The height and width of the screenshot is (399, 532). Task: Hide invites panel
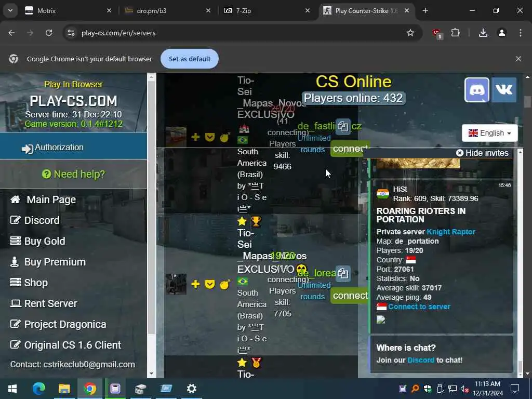click(482, 153)
